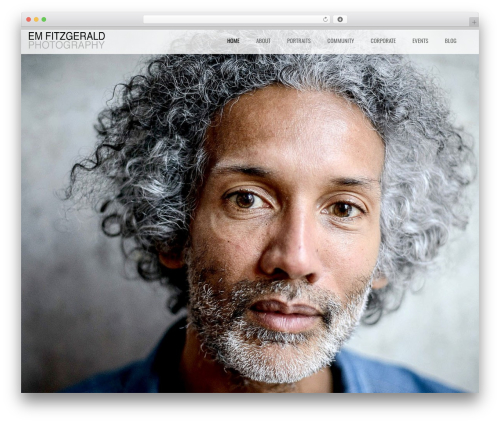The height and width of the screenshot is (423, 500).
Task: Click the red close window button
Action: 29,19
